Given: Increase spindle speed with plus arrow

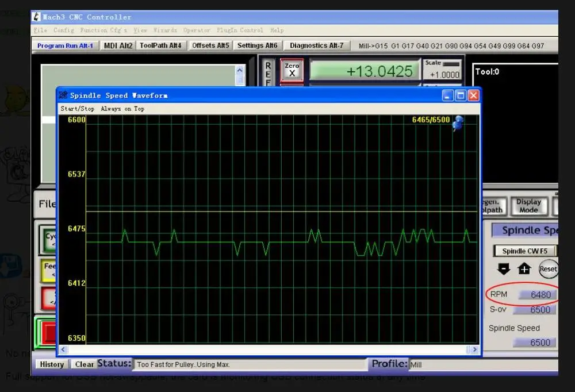Looking at the screenshot, I should 524,269.
